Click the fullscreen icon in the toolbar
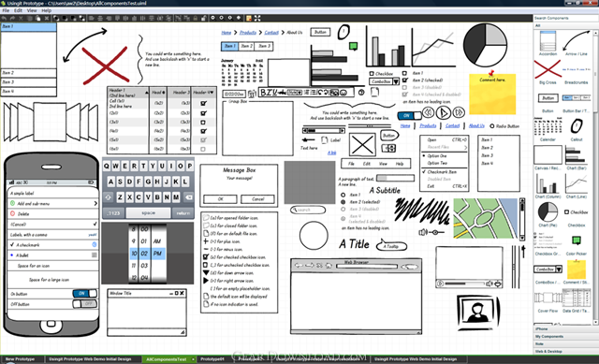The height and width of the screenshot is (364, 599). coord(257,18)
